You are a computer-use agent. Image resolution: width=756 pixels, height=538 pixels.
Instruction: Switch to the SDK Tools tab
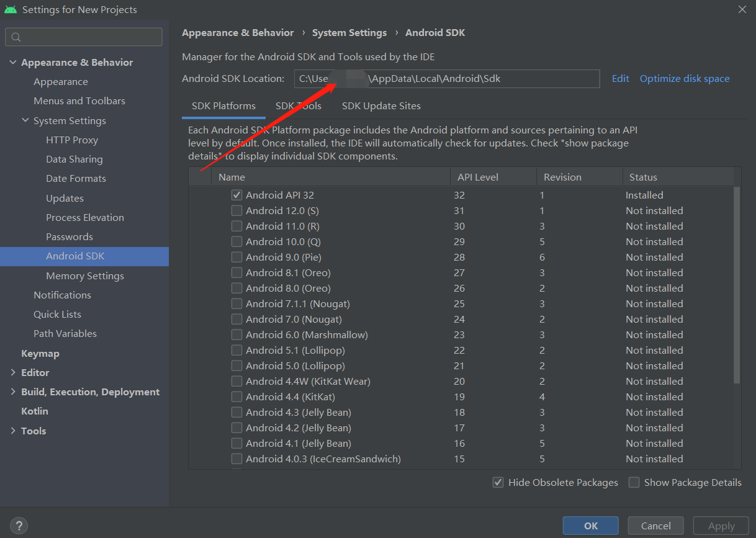click(x=299, y=106)
